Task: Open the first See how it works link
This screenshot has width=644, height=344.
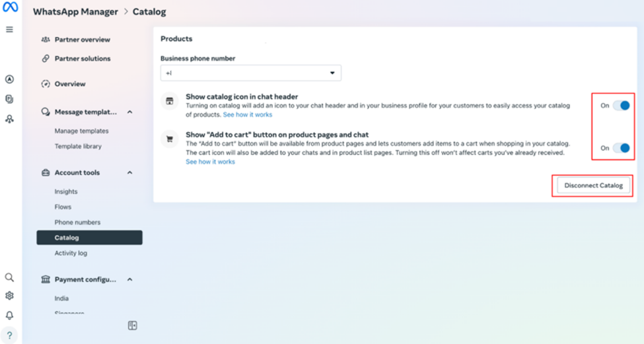Action: pyautogui.click(x=247, y=115)
